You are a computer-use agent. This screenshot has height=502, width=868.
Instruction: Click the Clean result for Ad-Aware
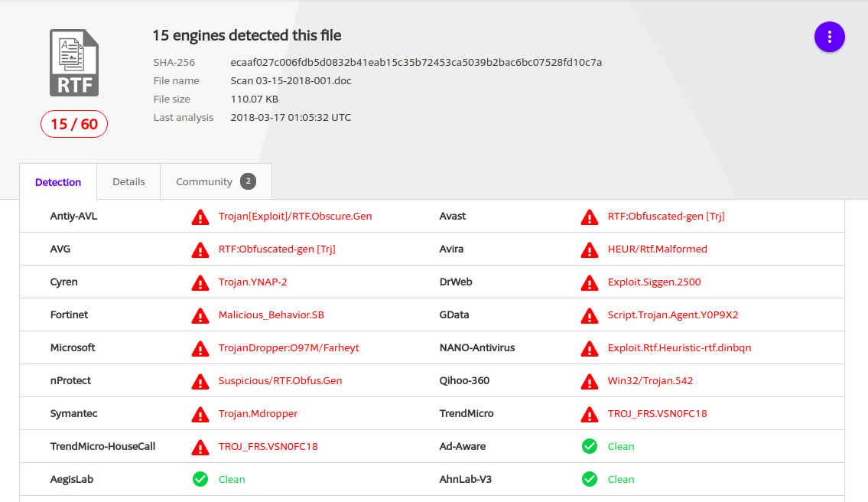pos(621,446)
